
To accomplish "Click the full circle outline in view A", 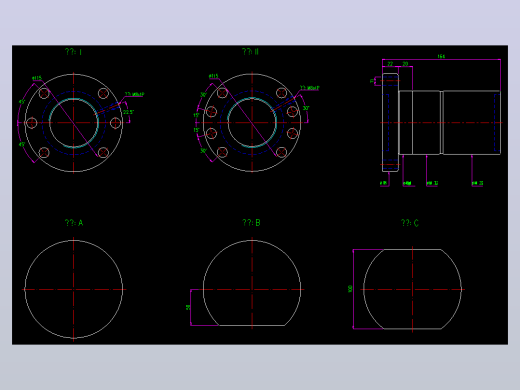I will click(74, 289).
